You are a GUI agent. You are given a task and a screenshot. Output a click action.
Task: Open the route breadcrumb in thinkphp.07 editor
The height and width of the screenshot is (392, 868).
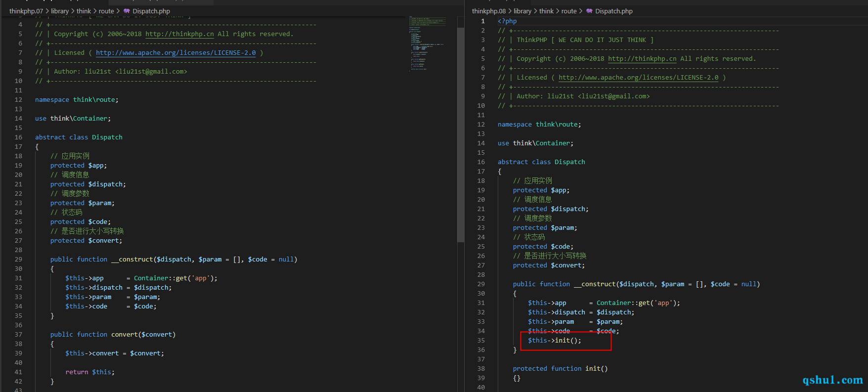[106, 11]
